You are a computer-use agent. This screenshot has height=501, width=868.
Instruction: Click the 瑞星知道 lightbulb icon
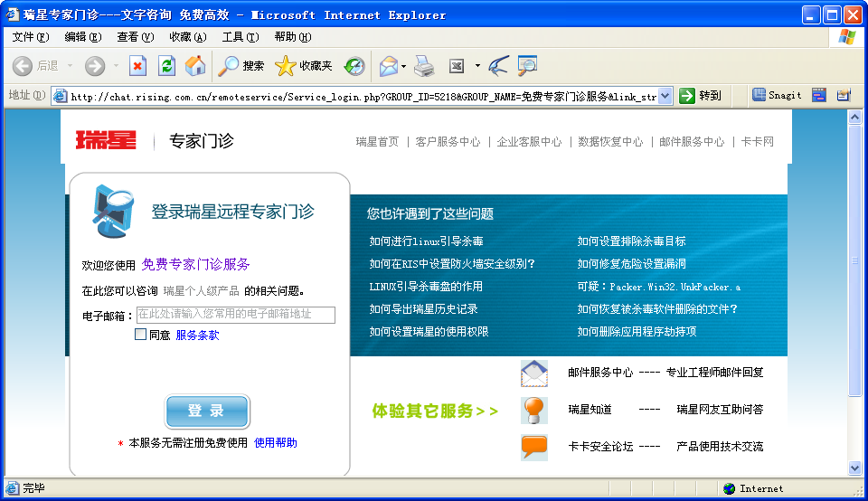(534, 411)
